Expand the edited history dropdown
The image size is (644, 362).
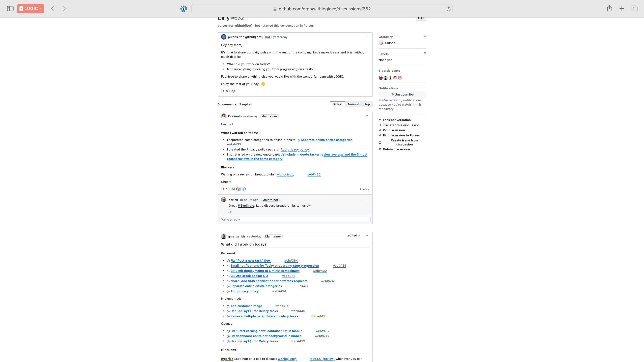point(354,235)
